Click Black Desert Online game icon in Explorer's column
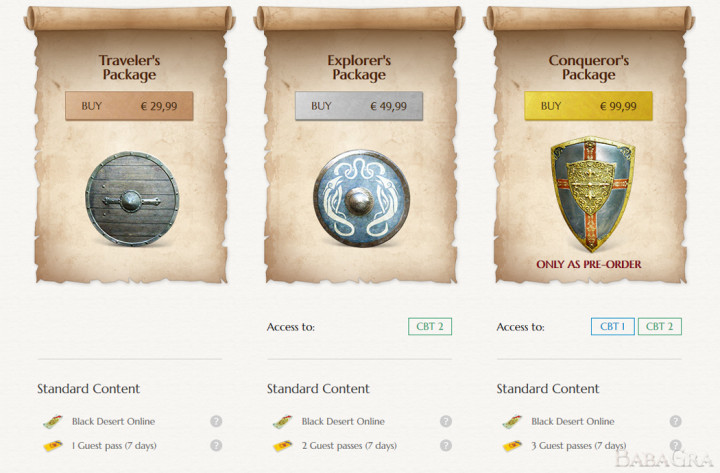720x473 pixels. [282, 422]
